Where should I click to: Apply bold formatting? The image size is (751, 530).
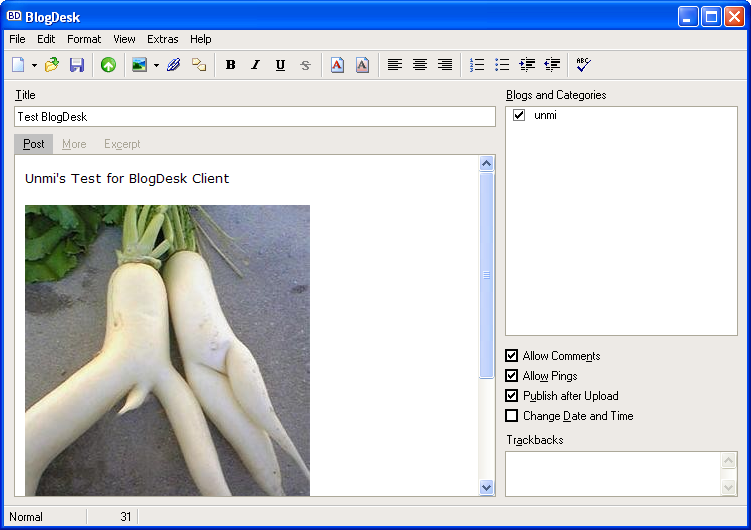tap(230, 65)
